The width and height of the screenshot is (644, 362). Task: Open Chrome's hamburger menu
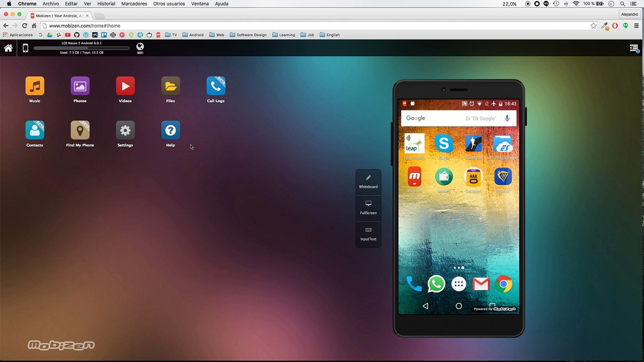click(636, 26)
